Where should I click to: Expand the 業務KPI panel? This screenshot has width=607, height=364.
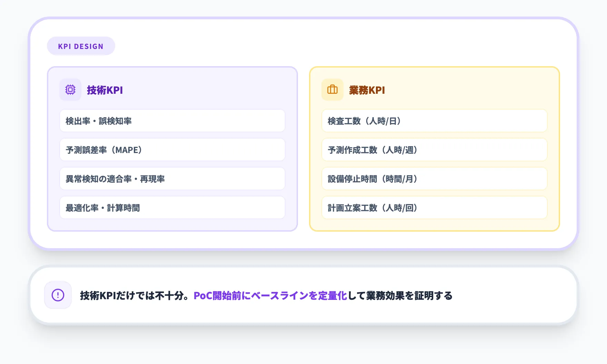(434, 148)
